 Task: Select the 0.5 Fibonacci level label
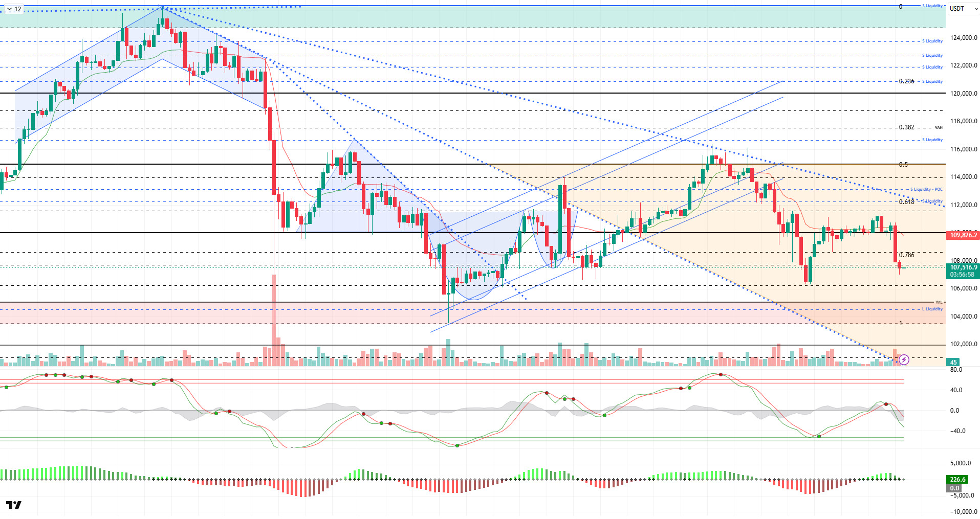903,165
